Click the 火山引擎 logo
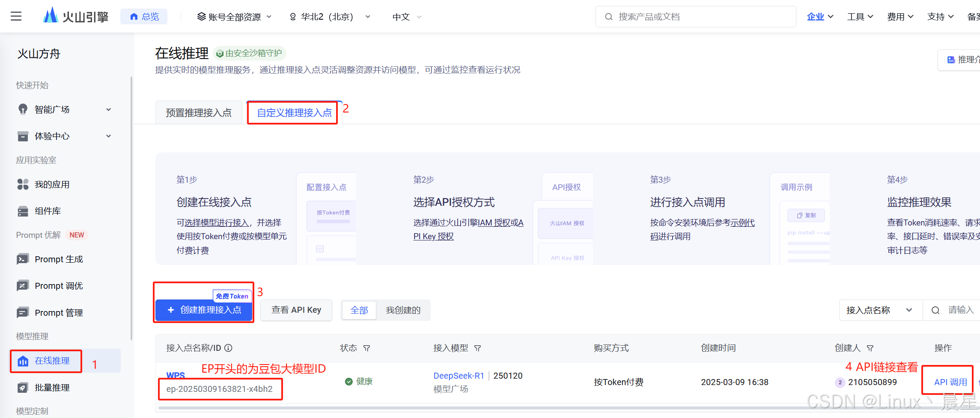This screenshot has width=980, height=418. [76, 16]
